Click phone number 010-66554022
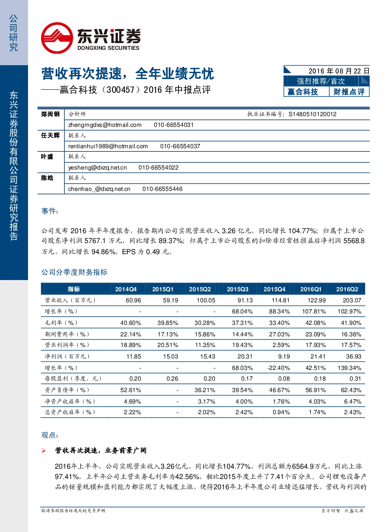The height and width of the screenshot is (532, 392). tap(158, 168)
